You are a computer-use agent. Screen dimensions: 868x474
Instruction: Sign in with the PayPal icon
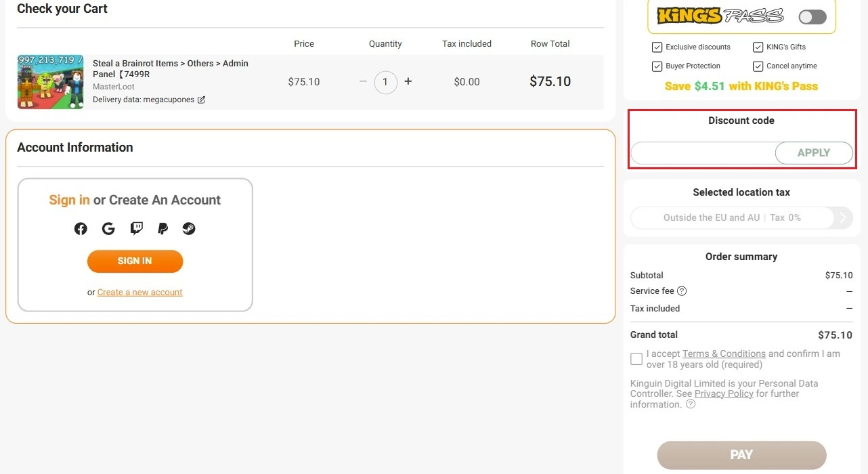162,229
